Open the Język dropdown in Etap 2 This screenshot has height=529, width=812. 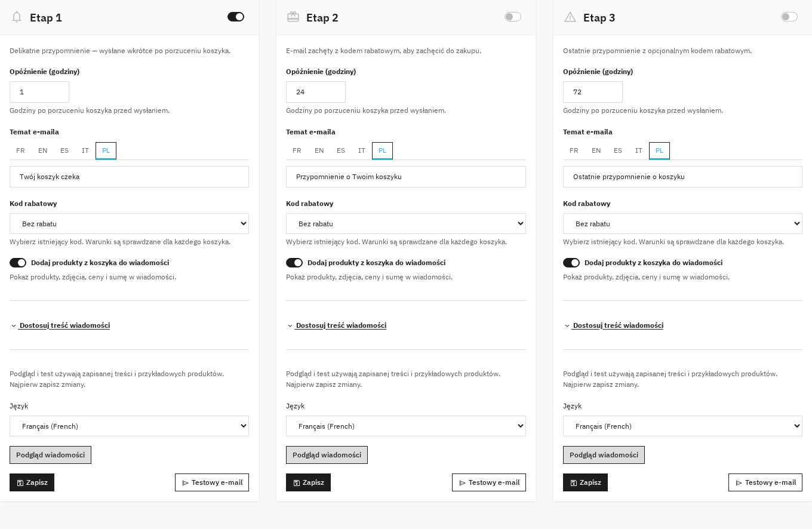pyautogui.click(x=406, y=426)
